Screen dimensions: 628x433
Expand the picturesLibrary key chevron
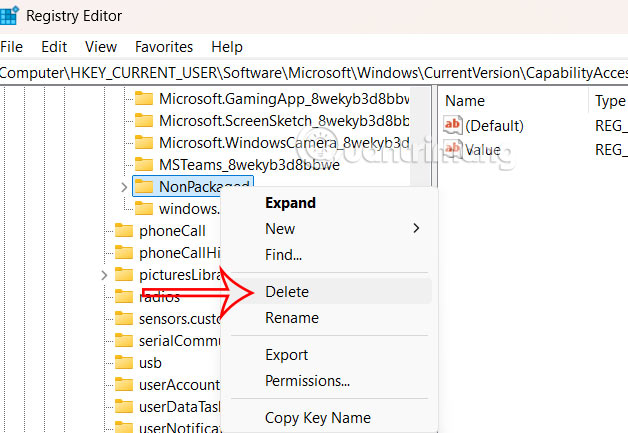pyautogui.click(x=104, y=275)
